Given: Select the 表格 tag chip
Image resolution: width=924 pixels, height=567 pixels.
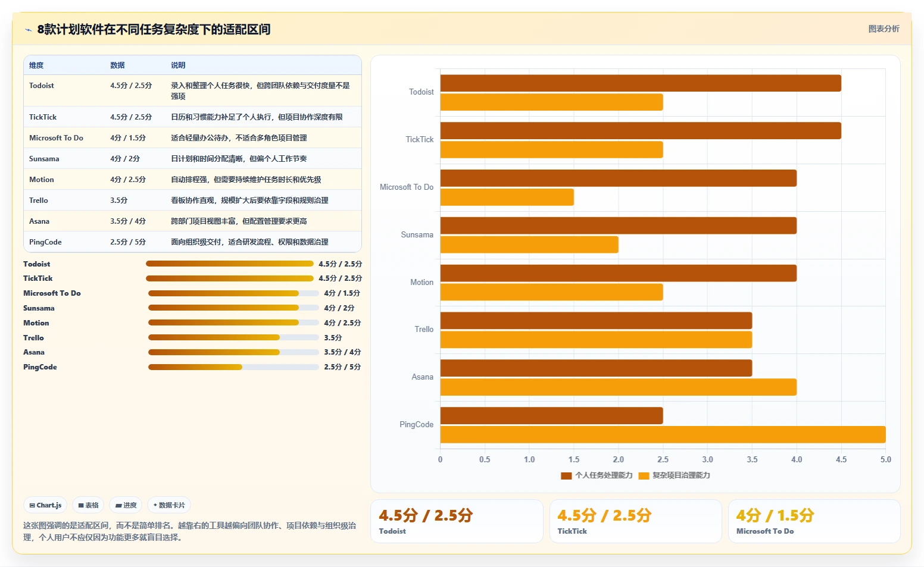Looking at the screenshot, I should [88, 505].
